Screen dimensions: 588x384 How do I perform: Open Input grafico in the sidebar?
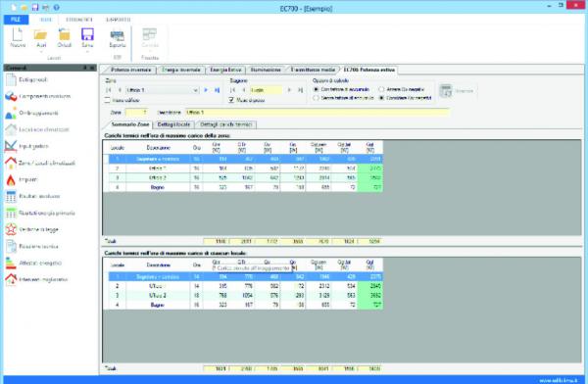[x=26, y=146]
